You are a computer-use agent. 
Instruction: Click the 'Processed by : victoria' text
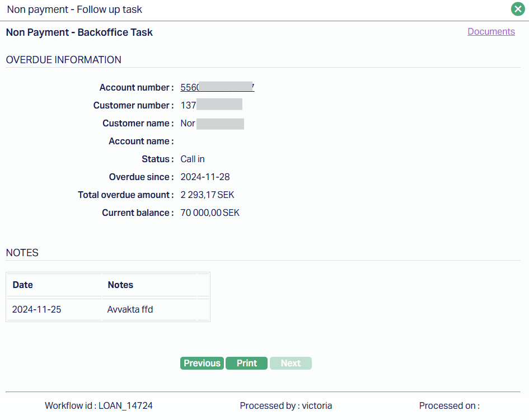coord(285,405)
